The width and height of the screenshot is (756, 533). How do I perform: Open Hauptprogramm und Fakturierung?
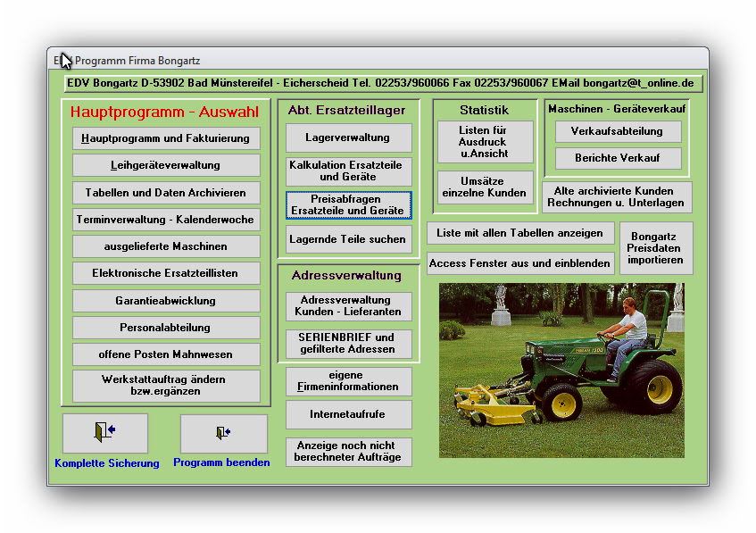click(167, 138)
